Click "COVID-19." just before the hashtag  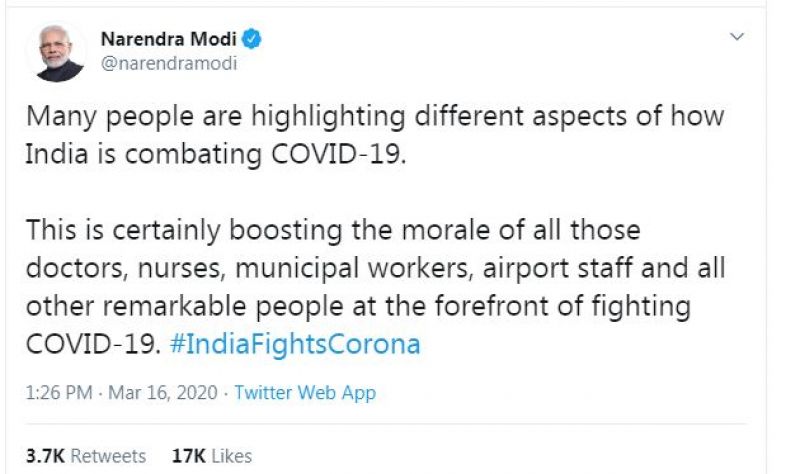[92, 344]
